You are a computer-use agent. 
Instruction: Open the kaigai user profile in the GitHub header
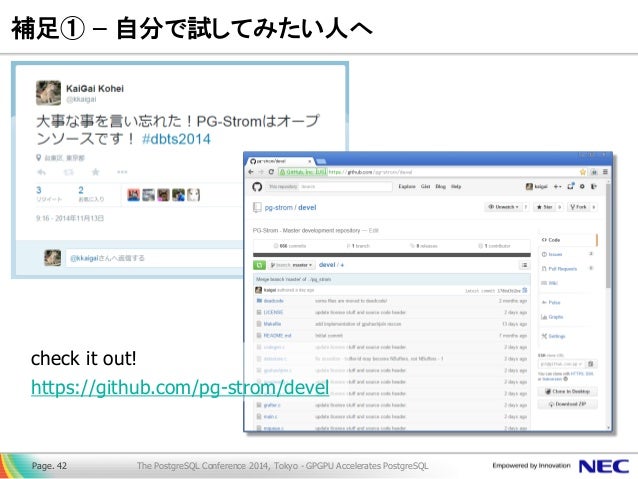(537, 186)
